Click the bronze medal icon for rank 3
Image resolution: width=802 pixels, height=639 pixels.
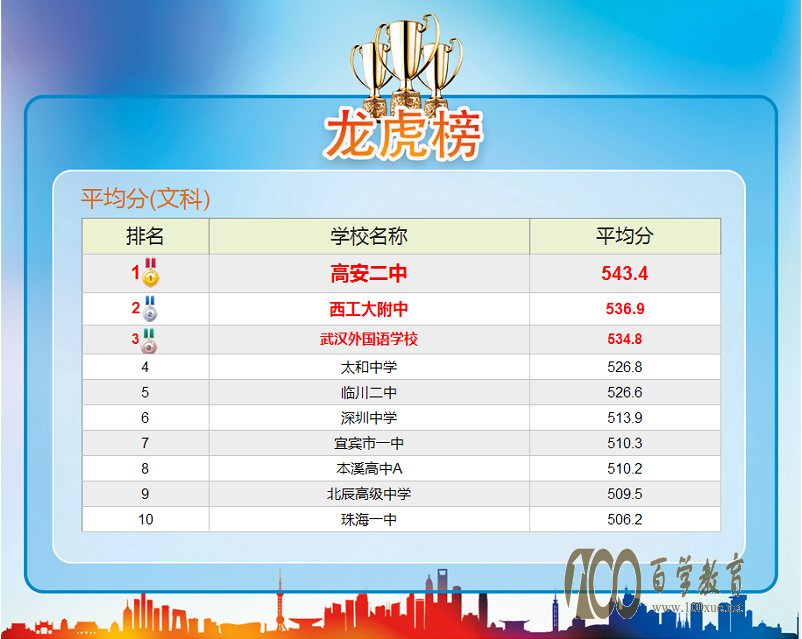[x=149, y=341]
